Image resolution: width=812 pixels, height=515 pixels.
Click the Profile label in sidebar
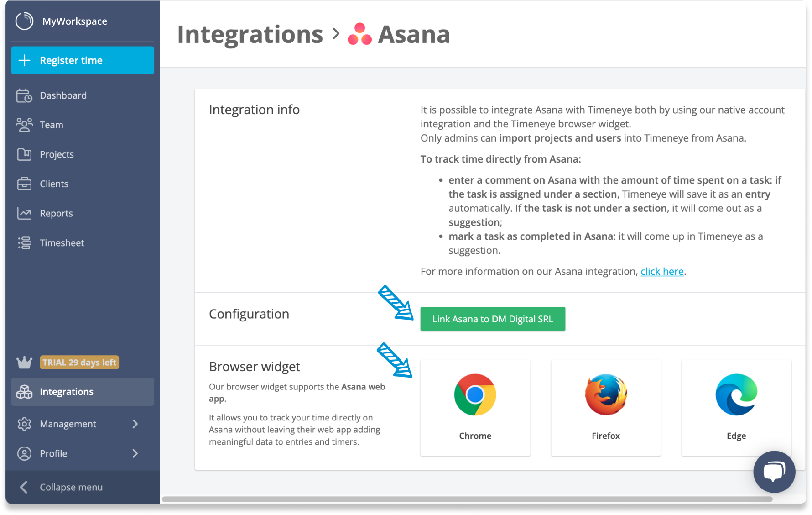click(x=53, y=453)
